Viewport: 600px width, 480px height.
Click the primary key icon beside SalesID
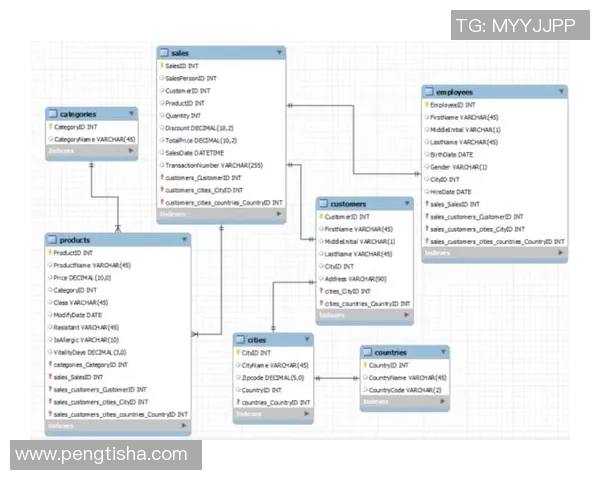click(161, 65)
